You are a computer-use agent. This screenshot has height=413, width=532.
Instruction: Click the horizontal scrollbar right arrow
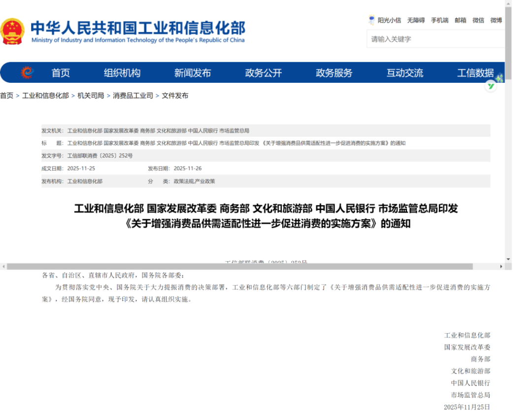pos(501,267)
